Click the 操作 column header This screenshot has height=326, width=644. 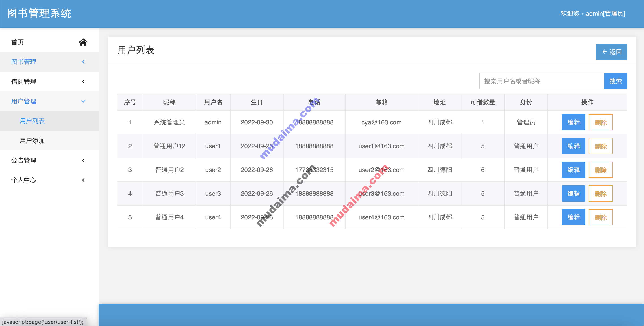(587, 102)
